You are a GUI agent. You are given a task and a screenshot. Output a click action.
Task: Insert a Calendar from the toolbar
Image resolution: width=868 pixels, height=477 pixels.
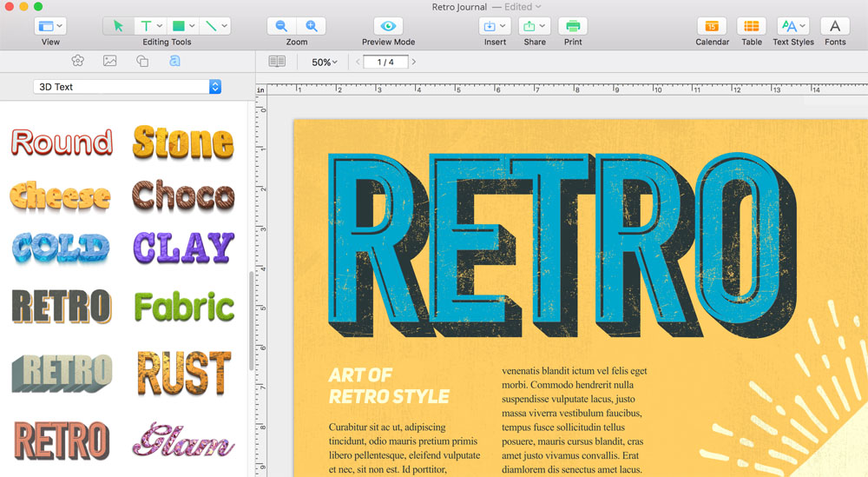712,26
